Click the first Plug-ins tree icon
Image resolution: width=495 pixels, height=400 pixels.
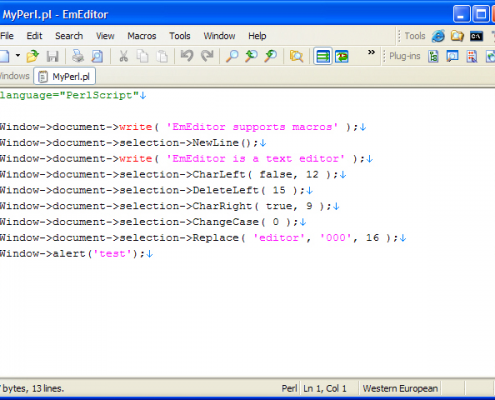pyautogui.click(x=433, y=56)
